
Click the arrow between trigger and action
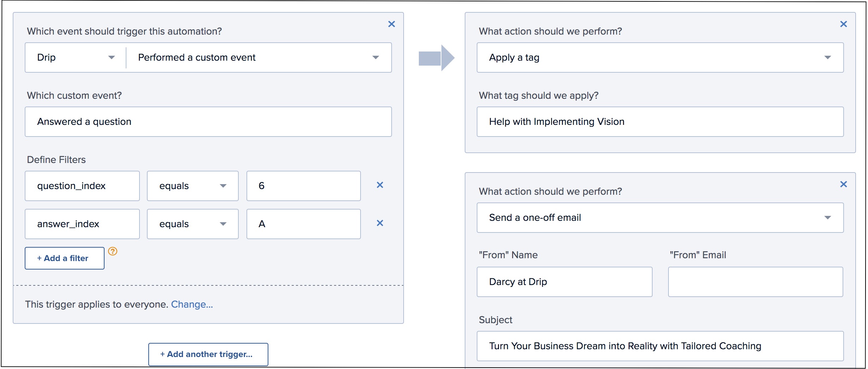(436, 58)
